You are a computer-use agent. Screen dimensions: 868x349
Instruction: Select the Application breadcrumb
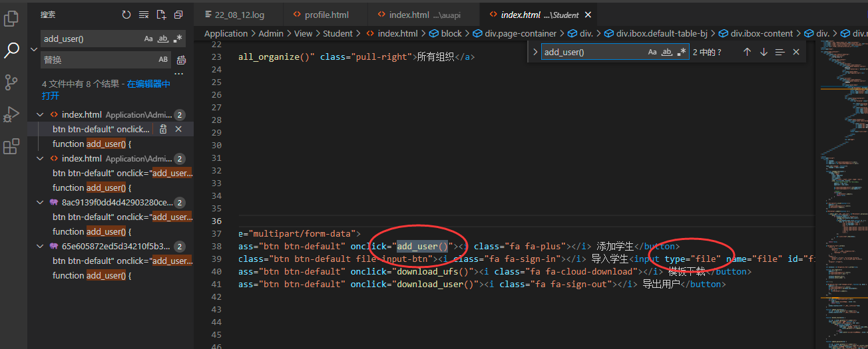(x=226, y=33)
